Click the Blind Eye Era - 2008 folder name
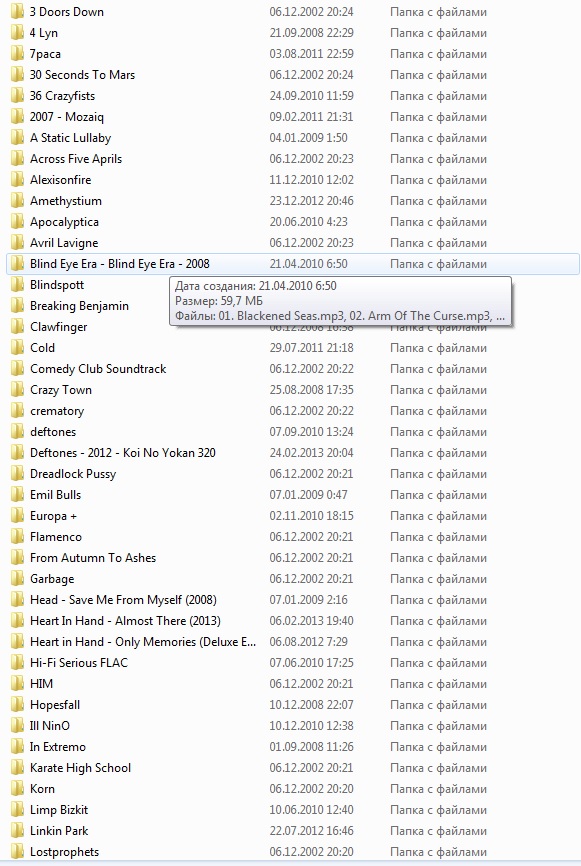This screenshot has width=581, height=866. tap(120, 263)
